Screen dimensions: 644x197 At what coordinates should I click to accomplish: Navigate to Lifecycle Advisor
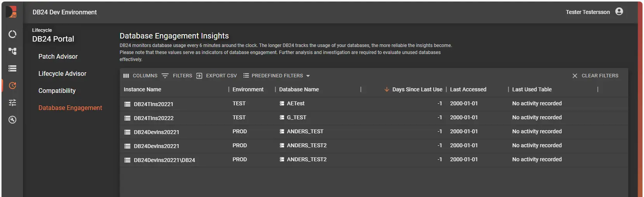pyautogui.click(x=62, y=73)
